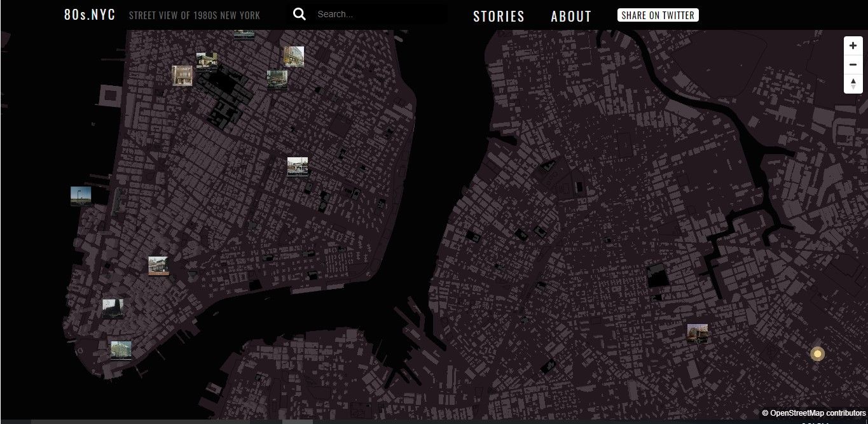Open the white building with red base thumbnail
This screenshot has width=868, height=424.
[x=158, y=265]
